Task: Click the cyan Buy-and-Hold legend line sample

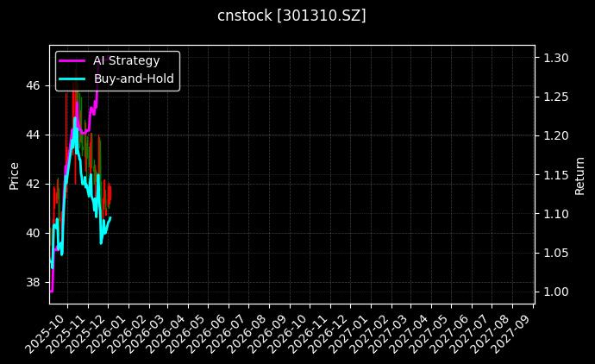Action: pyautogui.click(x=72, y=78)
